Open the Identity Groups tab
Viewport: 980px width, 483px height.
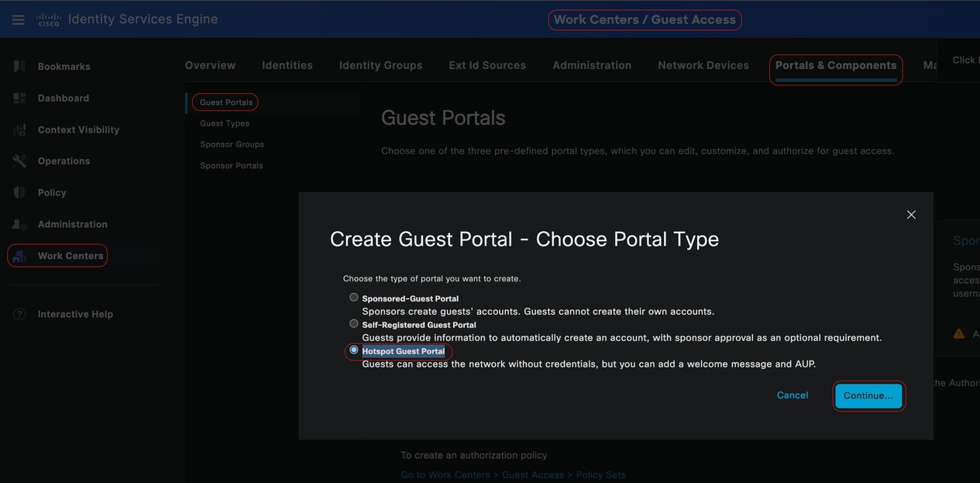380,65
